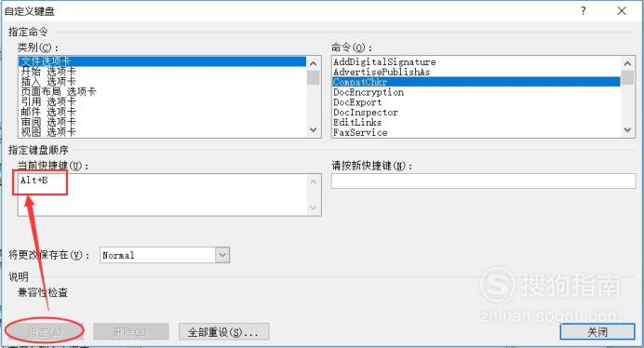This screenshot has height=348, width=644.
Task: Select the 插入 选项卡 category
Action: [x=48, y=81]
